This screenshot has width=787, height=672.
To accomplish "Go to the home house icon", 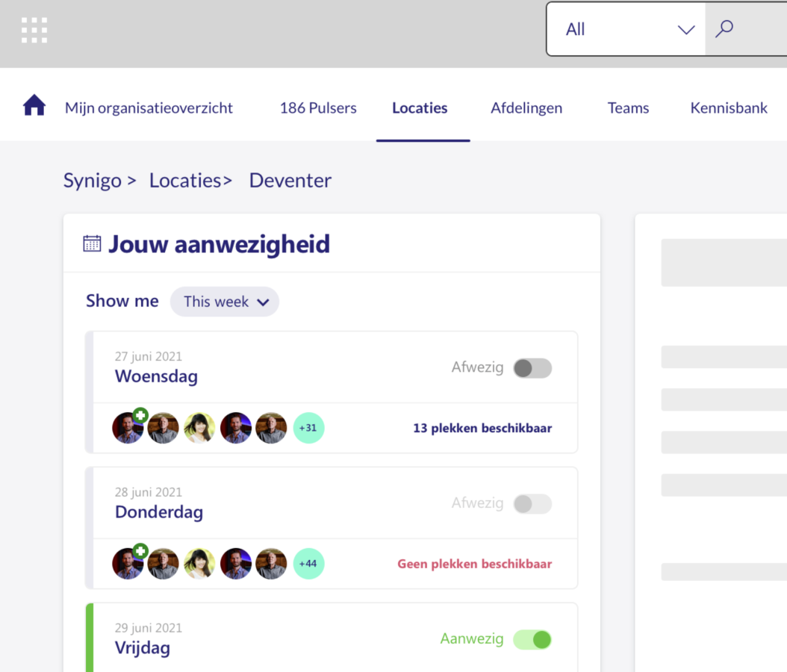I will click(x=34, y=105).
